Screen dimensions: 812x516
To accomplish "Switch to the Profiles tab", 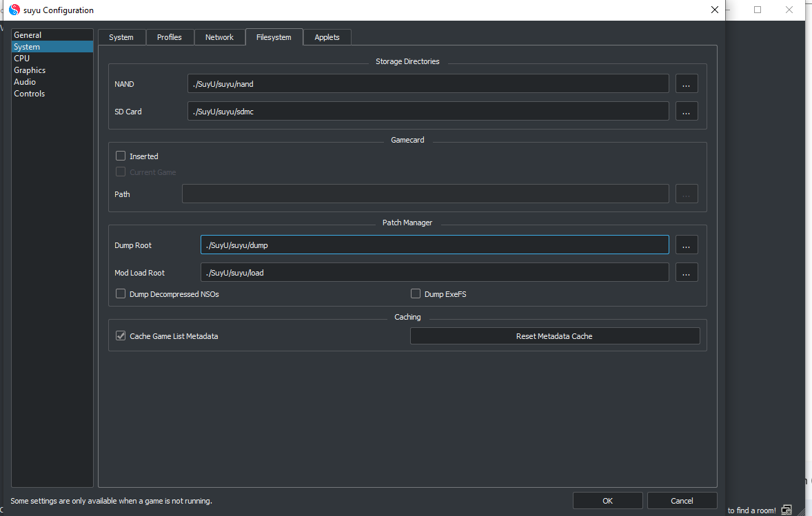I will coord(170,37).
